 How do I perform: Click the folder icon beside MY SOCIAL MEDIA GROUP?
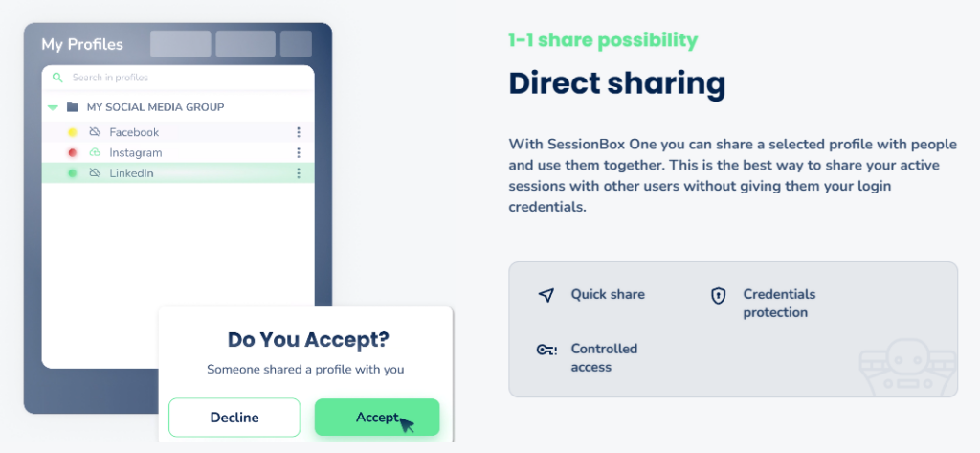pyautogui.click(x=73, y=107)
